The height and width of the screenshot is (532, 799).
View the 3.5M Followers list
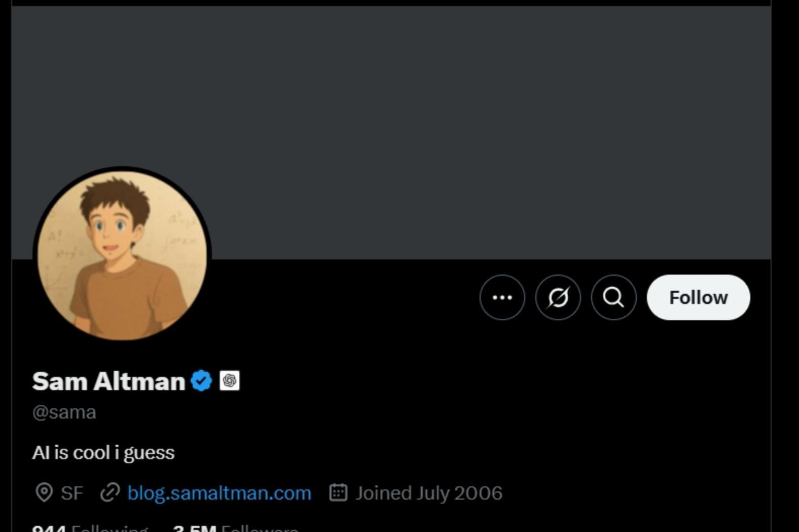coord(236,529)
